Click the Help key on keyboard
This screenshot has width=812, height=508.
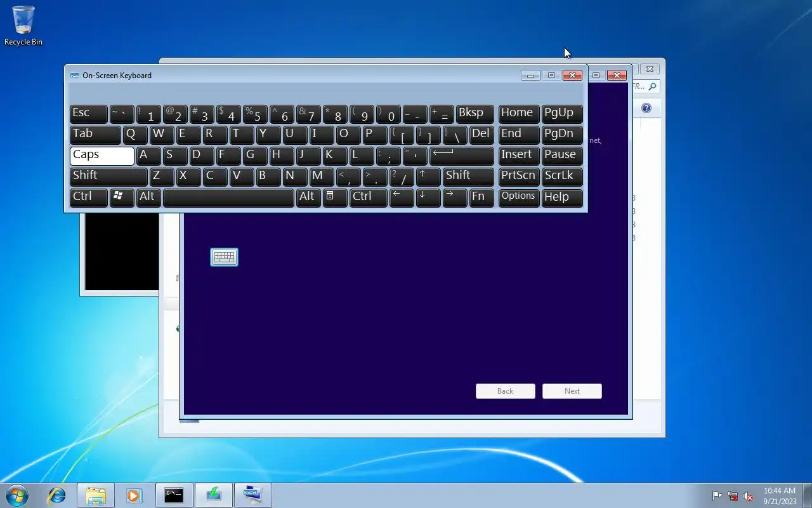(562, 197)
